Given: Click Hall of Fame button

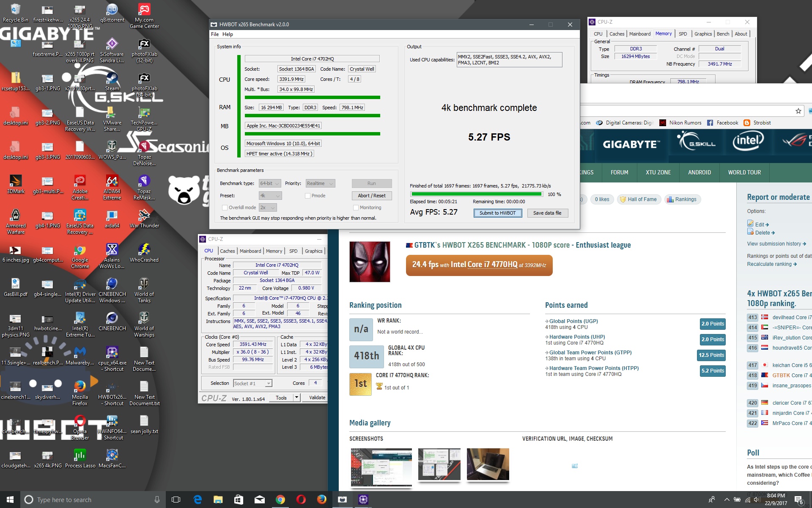Looking at the screenshot, I should 639,199.
